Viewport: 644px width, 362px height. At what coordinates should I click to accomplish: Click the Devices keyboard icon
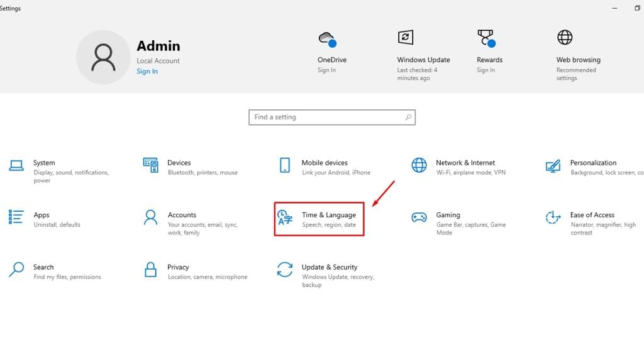point(150,165)
